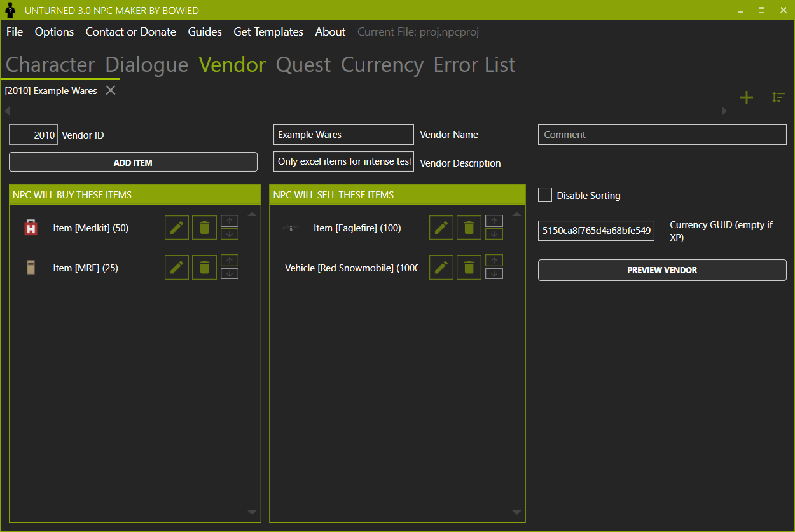Toggle the Disable Sorting checkbox
Viewport: 795px width, 532px height.
[545, 195]
